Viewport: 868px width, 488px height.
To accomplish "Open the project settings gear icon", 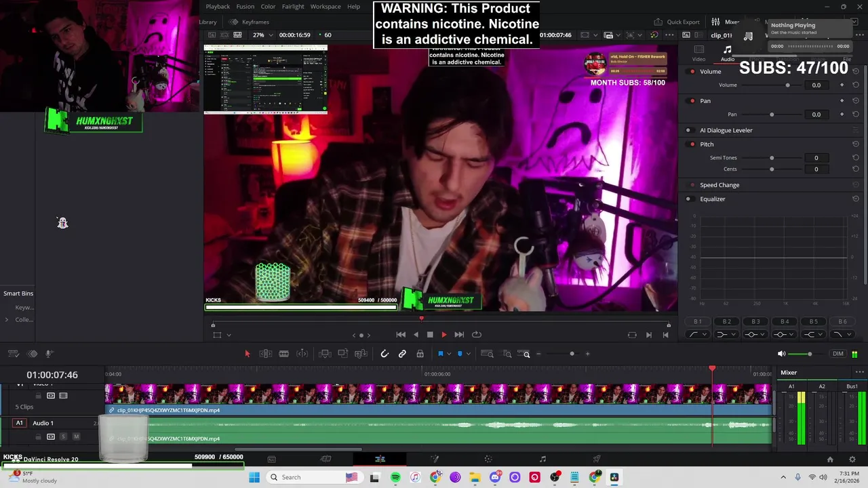I will 852,460.
